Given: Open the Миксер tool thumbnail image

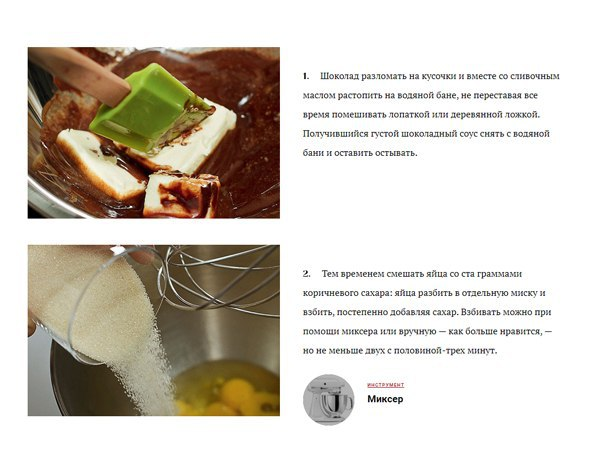Looking at the screenshot, I should (x=329, y=400).
